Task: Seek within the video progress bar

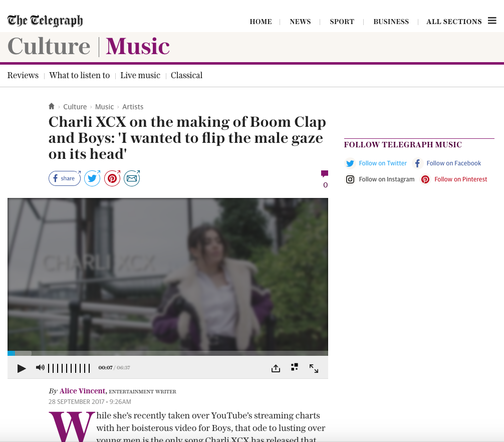Action: click(168, 353)
